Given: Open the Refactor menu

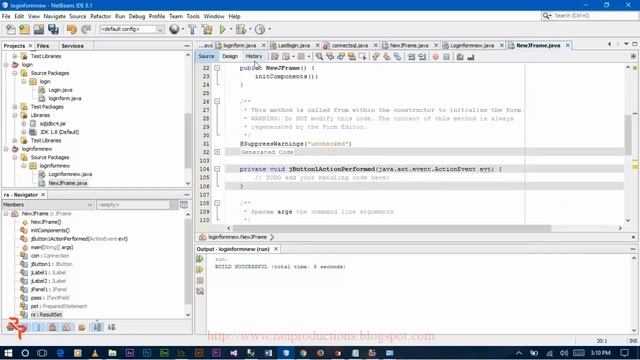Looking at the screenshot, I should (x=101, y=16).
